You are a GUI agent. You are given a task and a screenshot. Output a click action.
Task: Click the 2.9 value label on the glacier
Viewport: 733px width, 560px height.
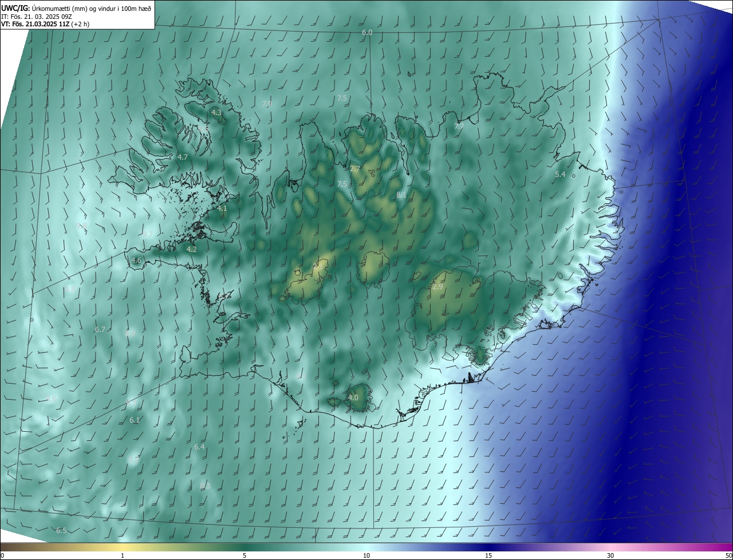(438, 287)
